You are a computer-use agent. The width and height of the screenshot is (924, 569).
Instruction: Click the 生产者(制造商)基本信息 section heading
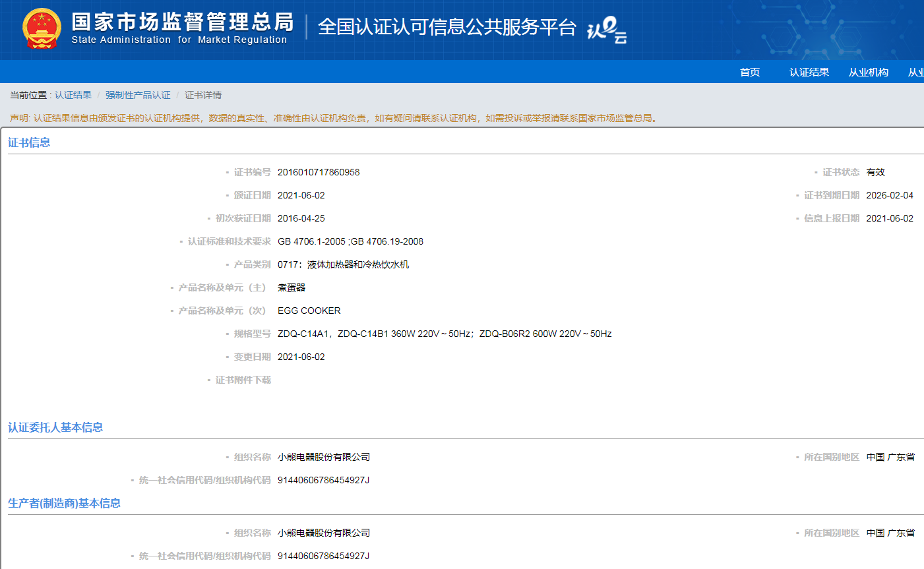[64, 503]
